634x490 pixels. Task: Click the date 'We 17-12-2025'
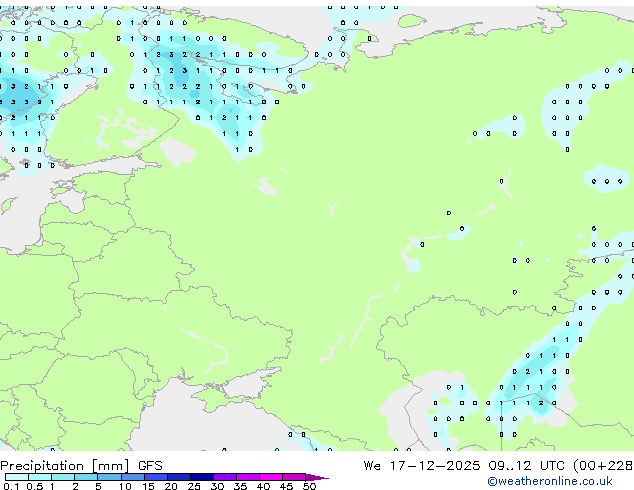[422, 466]
